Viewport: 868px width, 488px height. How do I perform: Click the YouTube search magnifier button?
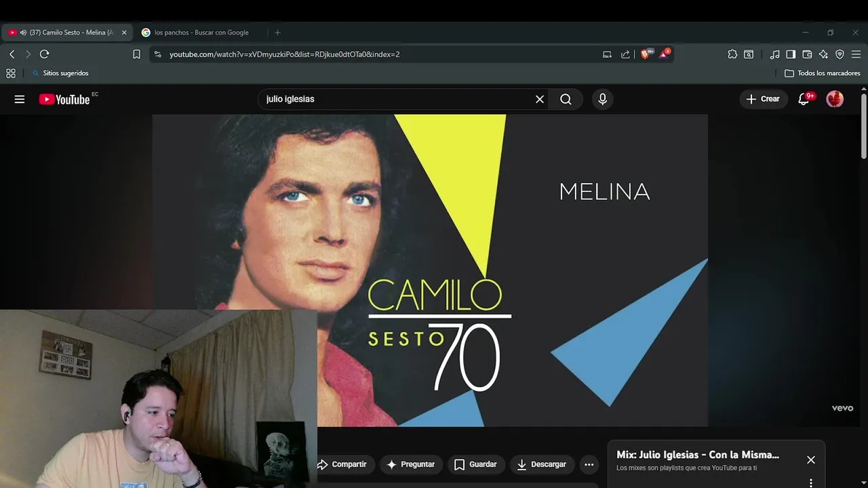(566, 99)
